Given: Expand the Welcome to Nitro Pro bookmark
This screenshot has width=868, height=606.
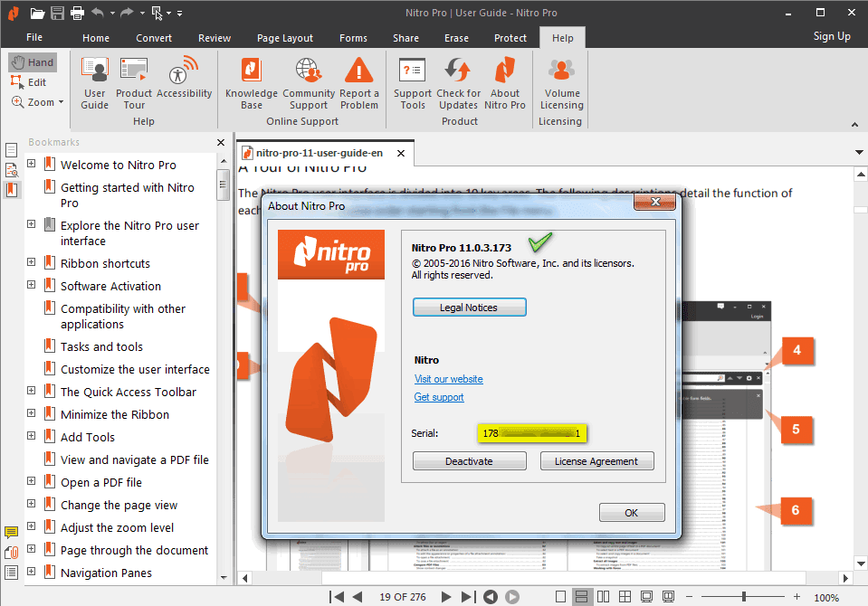Looking at the screenshot, I should tap(32, 164).
